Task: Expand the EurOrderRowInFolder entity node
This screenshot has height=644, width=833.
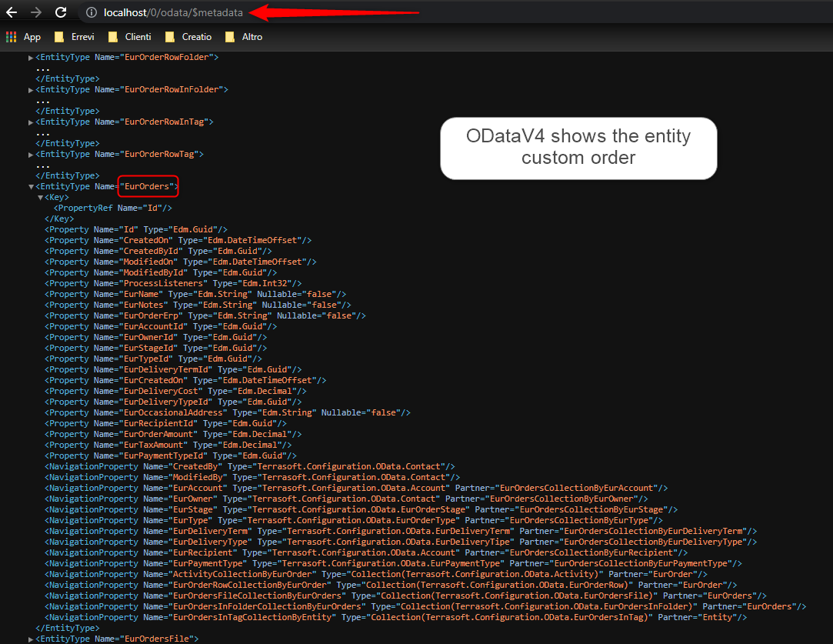Action: [31, 90]
